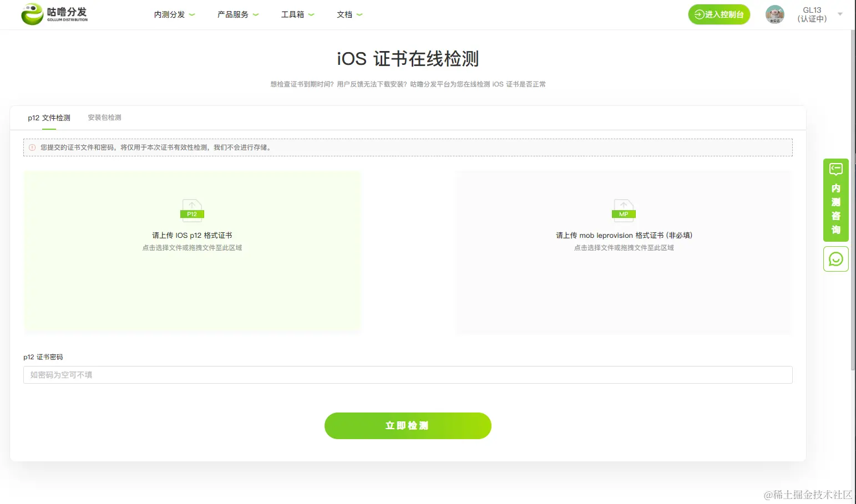This screenshot has height=504, width=856.
Task: Click the IOS p12 certificate upload area
Action: tap(192, 252)
